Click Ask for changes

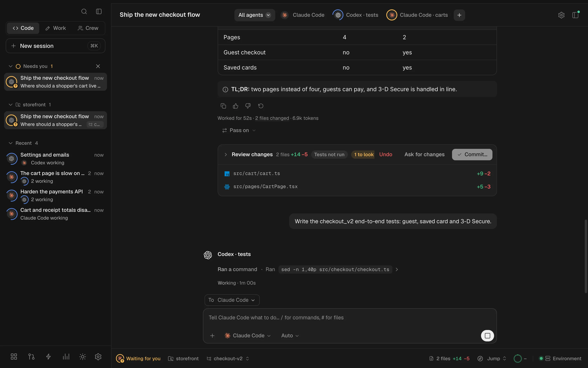click(424, 155)
